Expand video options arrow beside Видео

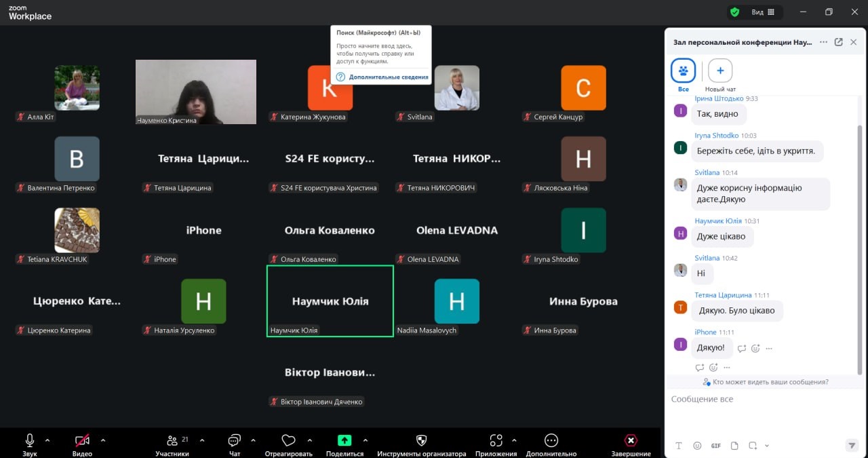click(x=103, y=440)
